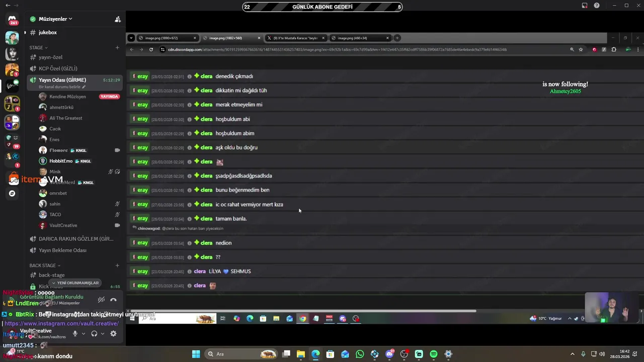Open Discord from the Windows taskbar

pyautogui.click(x=389, y=354)
